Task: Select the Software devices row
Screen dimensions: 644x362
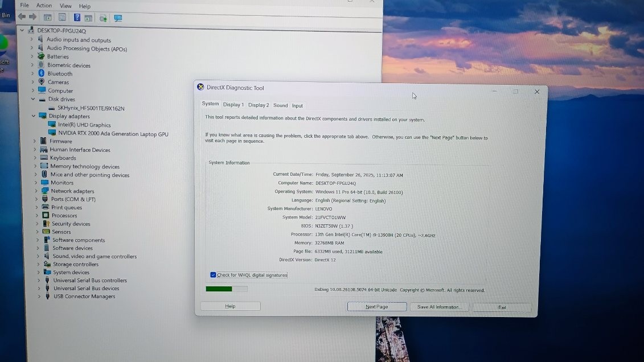Action: click(72, 248)
